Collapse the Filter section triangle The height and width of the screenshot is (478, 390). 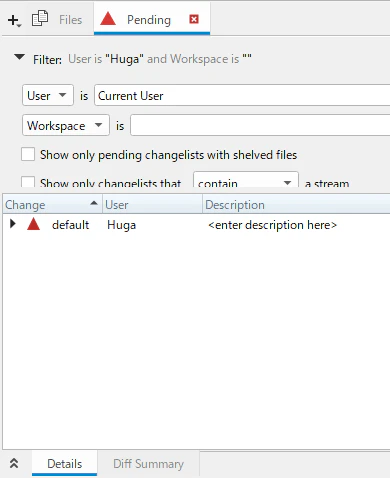point(19,57)
